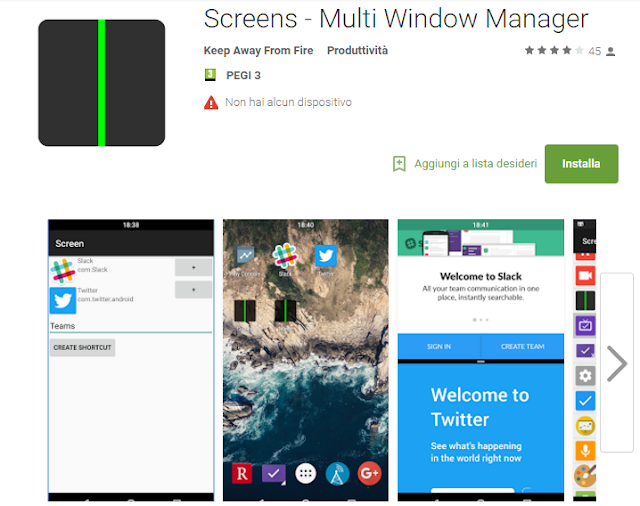This screenshot has width=640, height=506.
Task: Click the paint palette icon in fourth screenshot
Action: pos(585,476)
